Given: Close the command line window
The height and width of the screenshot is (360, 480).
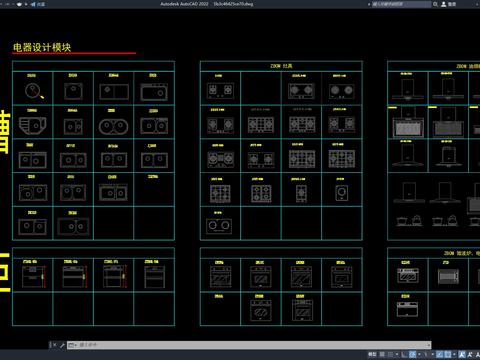Looking at the screenshot, I should point(54,345).
